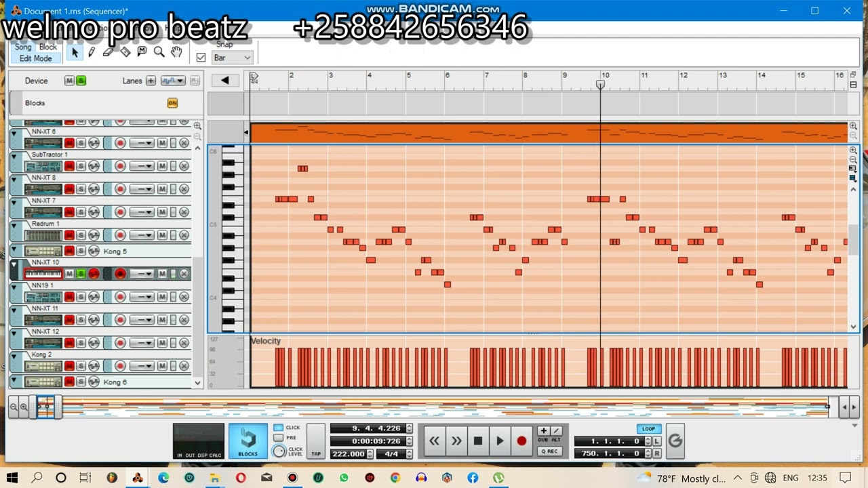
Task: Open Google Chrome from the taskbar
Action: [395, 478]
